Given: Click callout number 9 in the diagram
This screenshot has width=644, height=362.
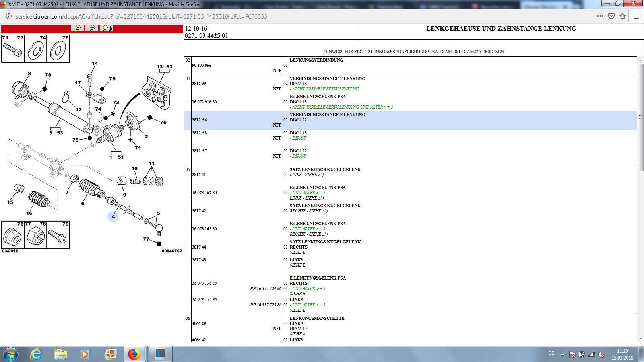Looking at the screenshot, I should click(124, 195).
